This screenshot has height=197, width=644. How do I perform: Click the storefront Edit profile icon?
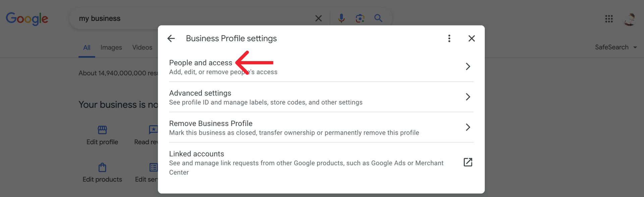(102, 130)
